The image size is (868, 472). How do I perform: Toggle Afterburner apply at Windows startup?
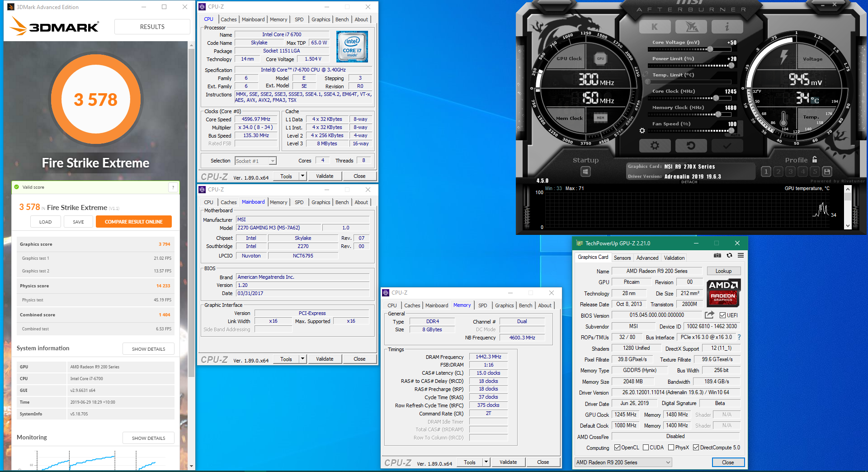pyautogui.click(x=585, y=172)
